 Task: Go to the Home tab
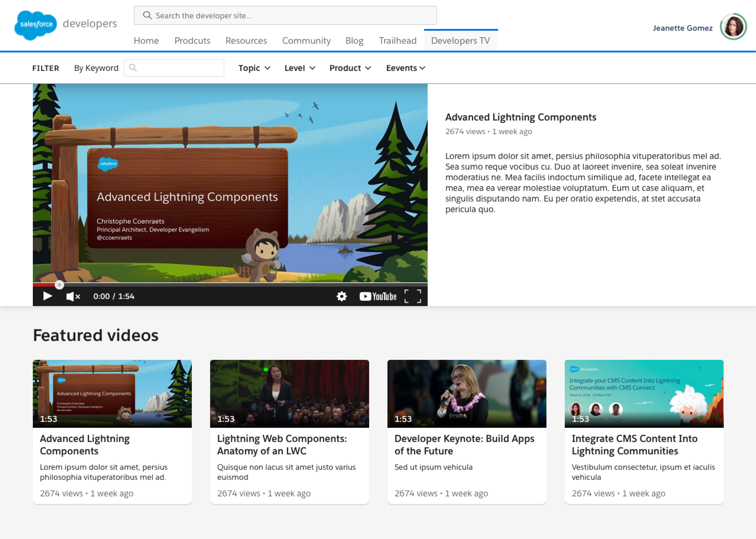[146, 41]
